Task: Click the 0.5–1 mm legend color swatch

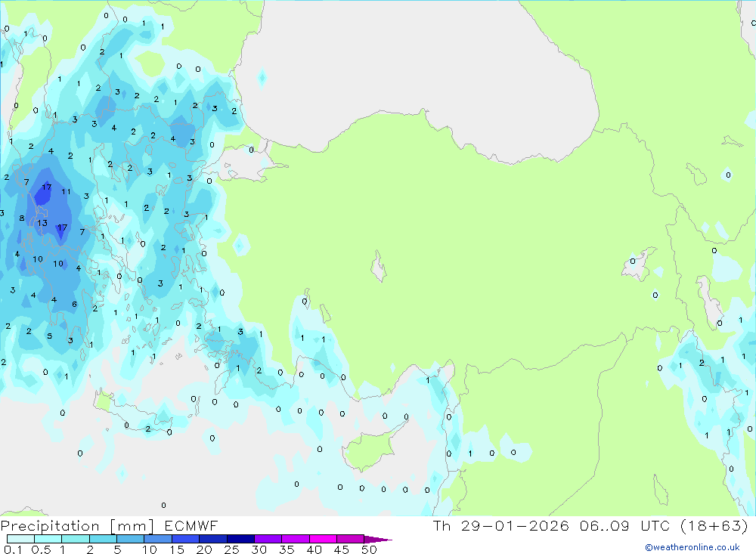Action: [48, 539]
